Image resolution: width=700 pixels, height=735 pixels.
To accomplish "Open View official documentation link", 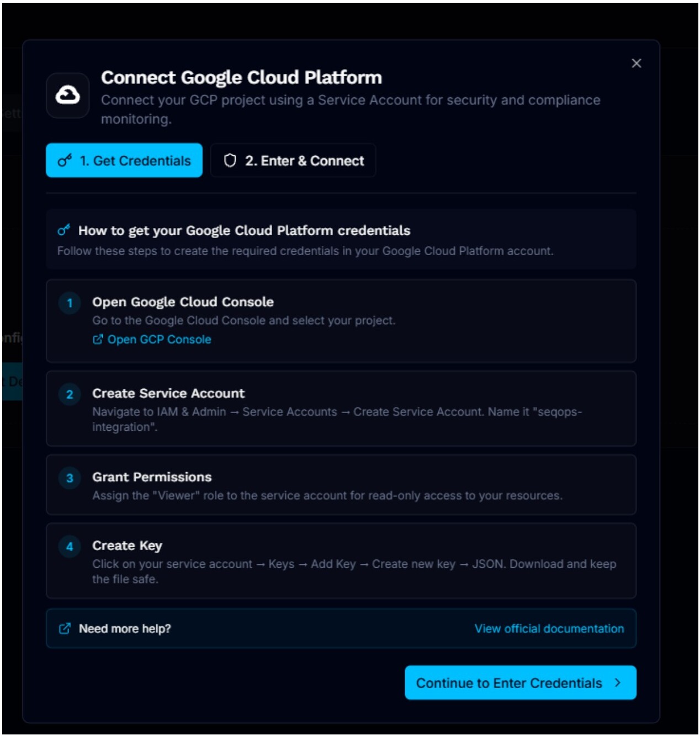I will coord(549,628).
